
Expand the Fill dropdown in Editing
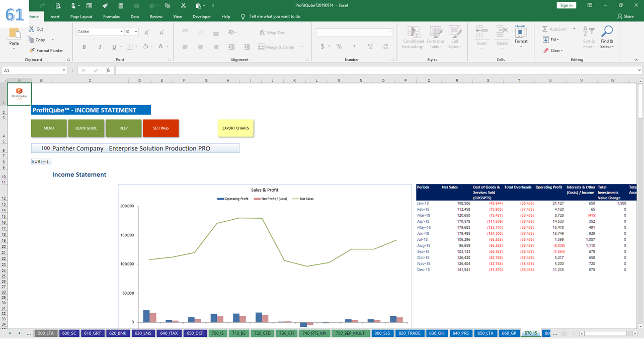tap(557, 40)
